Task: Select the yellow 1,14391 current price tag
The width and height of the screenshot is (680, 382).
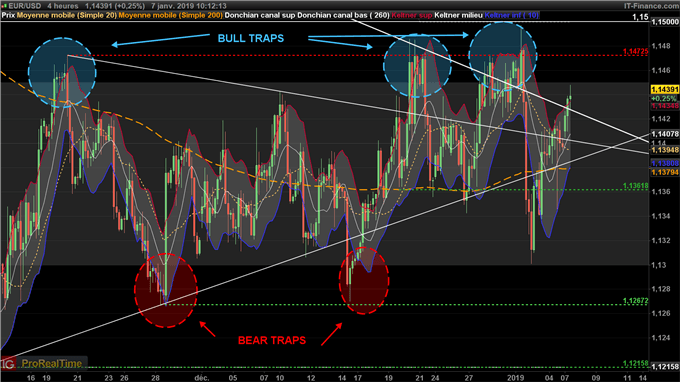Action: pyautogui.click(x=664, y=89)
